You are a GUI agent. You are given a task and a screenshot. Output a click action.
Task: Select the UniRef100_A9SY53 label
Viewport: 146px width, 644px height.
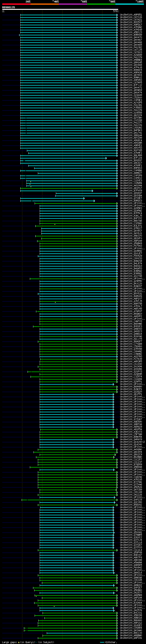point(131,148)
